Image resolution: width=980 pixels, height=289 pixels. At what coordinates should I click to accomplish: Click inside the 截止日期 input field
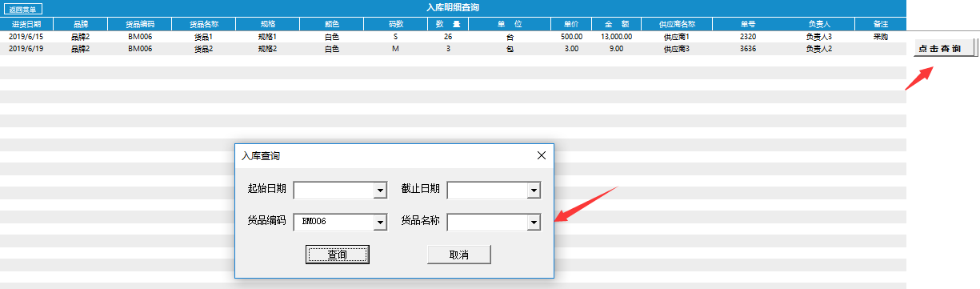point(486,191)
